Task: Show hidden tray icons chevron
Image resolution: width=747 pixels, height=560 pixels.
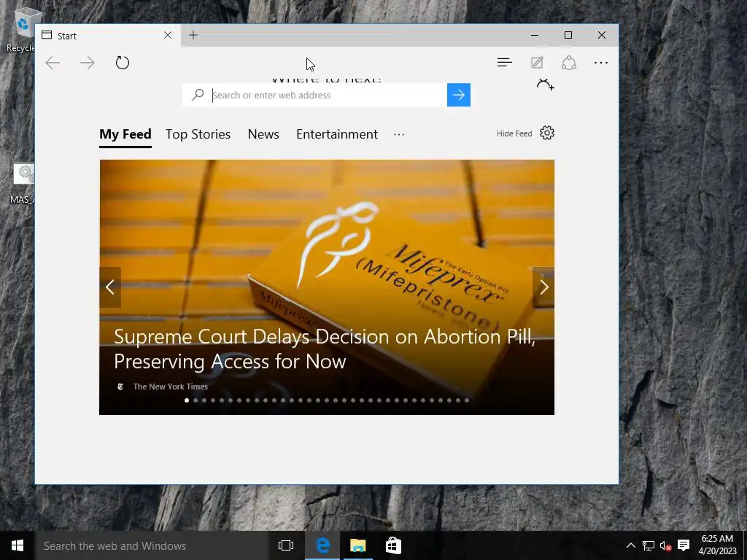Action: click(x=630, y=545)
